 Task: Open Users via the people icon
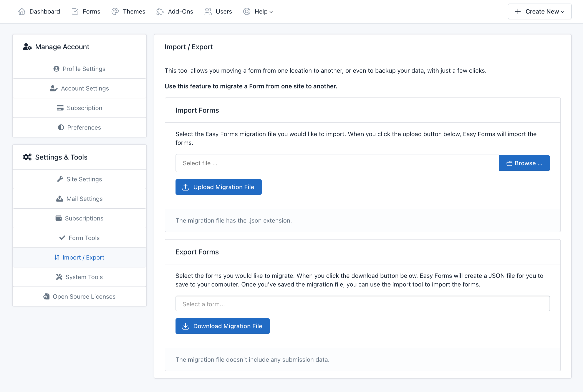[x=208, y=11]
